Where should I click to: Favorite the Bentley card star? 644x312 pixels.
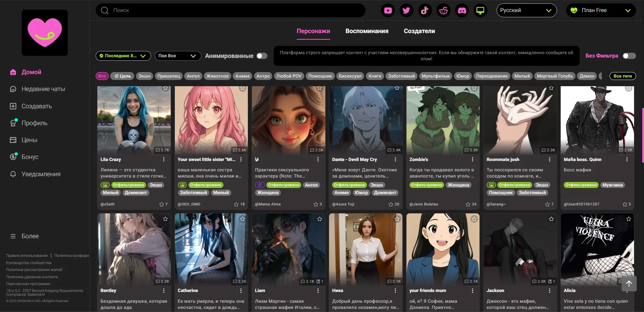pos(166,219)
